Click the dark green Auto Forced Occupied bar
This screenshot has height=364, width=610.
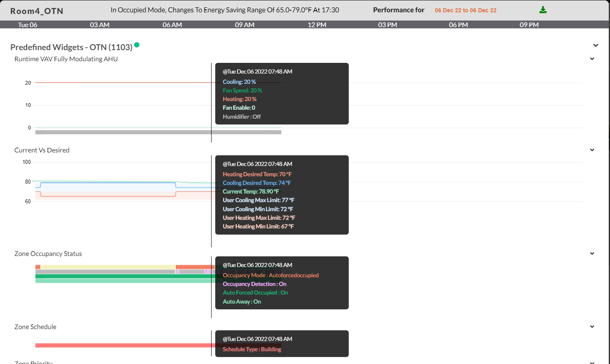[x=123, y=276]
